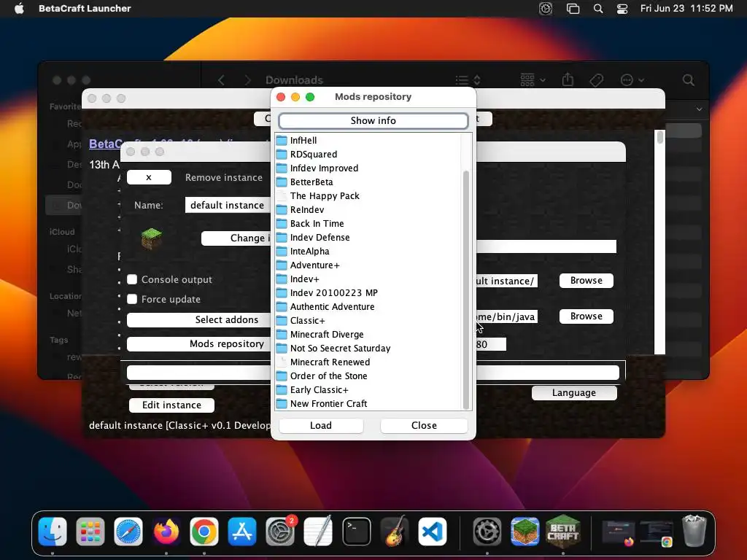The width and height of the screenshot is (747, 560).
Task: Launch Safari from the dock
Action: click(x=128, y=532)
